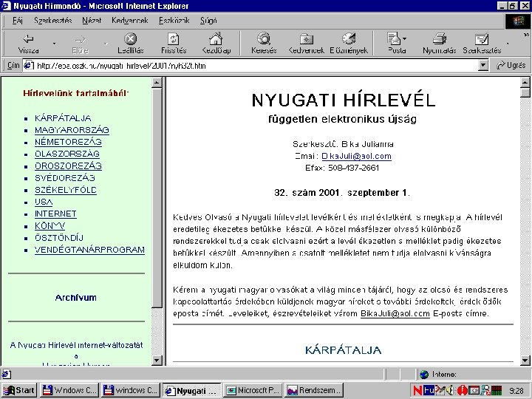
Task: Open the KÖNYV link
Action: (x=50, y=225)
